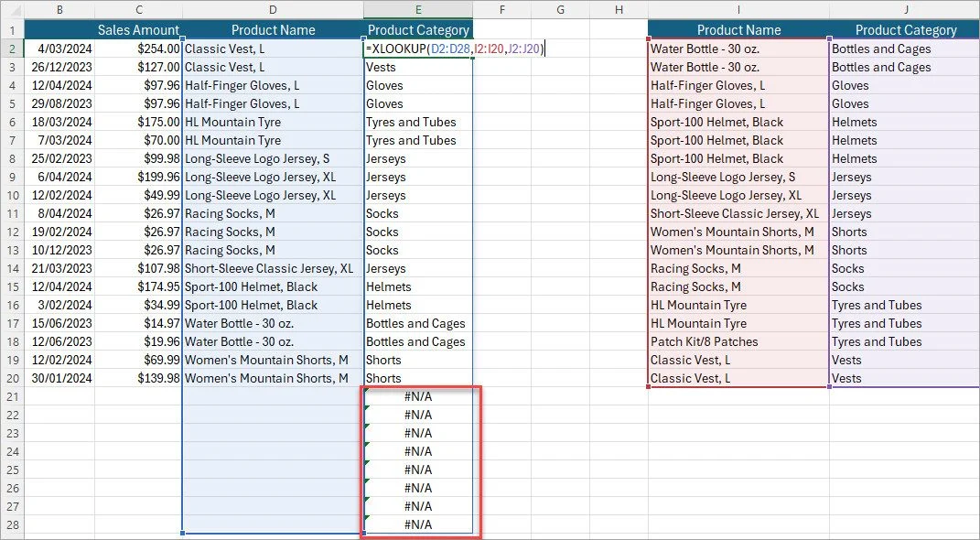Screen dimensions: 980x540
Task: Select the date cell 26/12/2023
Action: click(59, 67)
